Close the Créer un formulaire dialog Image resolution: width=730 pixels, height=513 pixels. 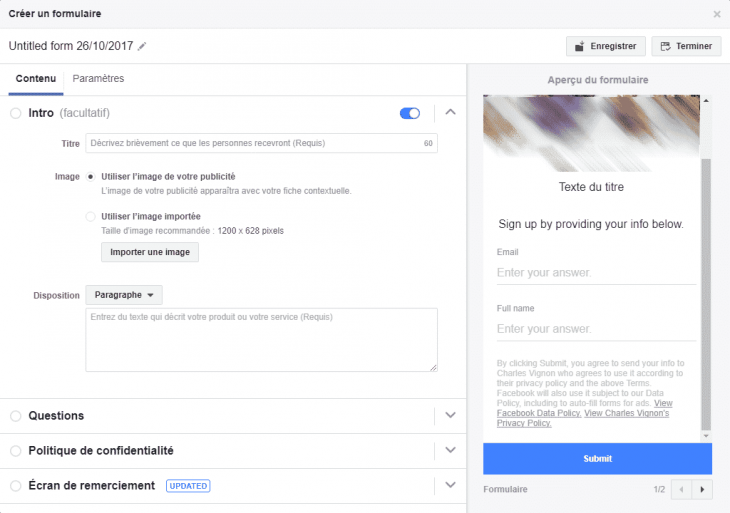point(716,14)
